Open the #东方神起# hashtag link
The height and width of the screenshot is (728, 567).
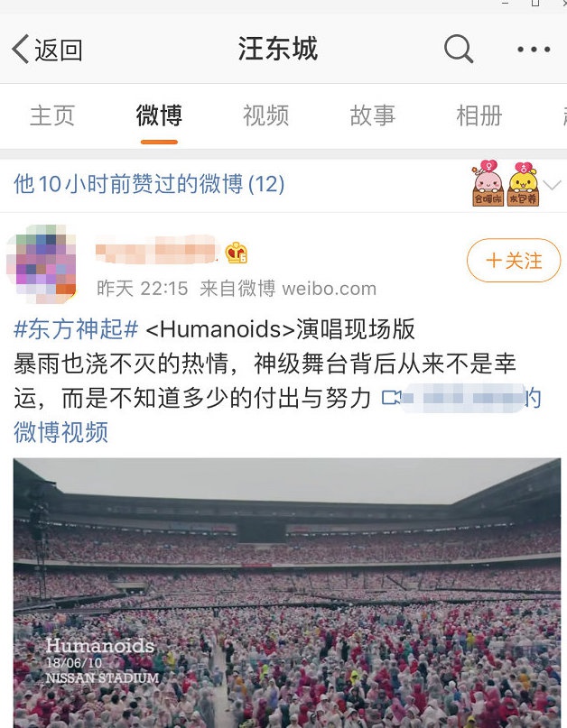point(76,329)
